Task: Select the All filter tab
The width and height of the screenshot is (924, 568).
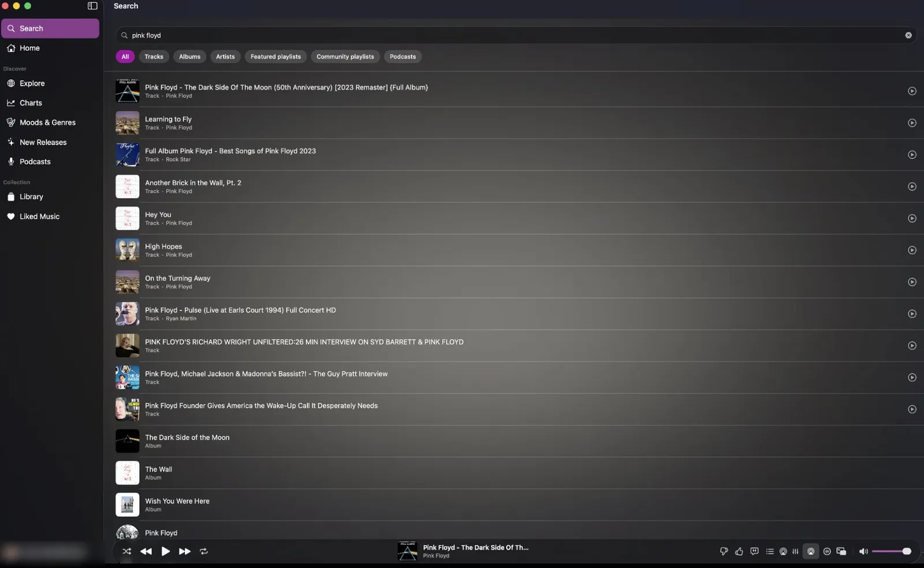Action: pyautogui.click(x=125, y=57)
